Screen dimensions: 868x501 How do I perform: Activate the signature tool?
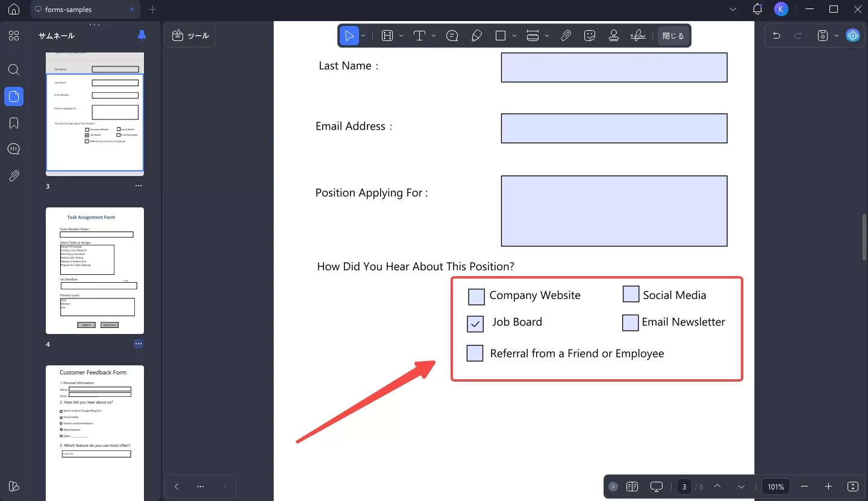637,36
